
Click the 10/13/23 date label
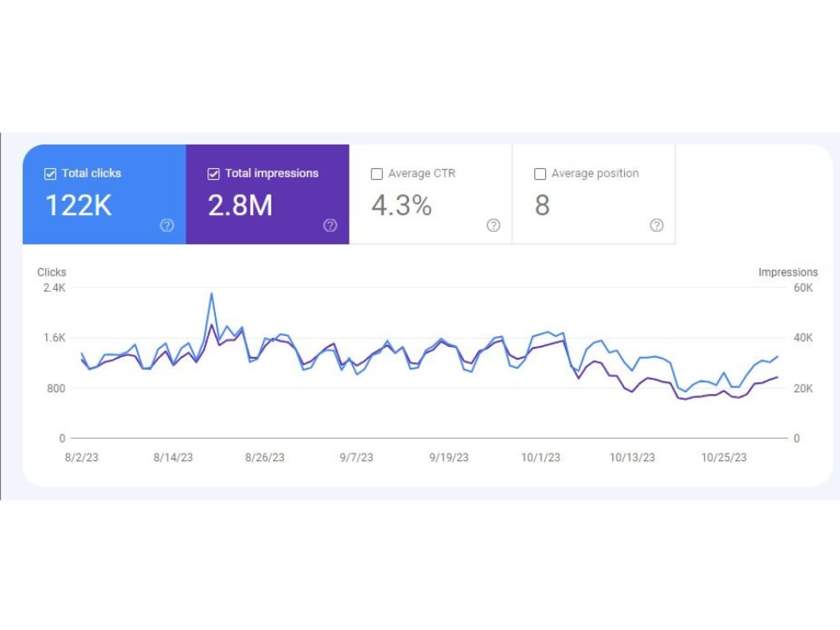[633, 458]
